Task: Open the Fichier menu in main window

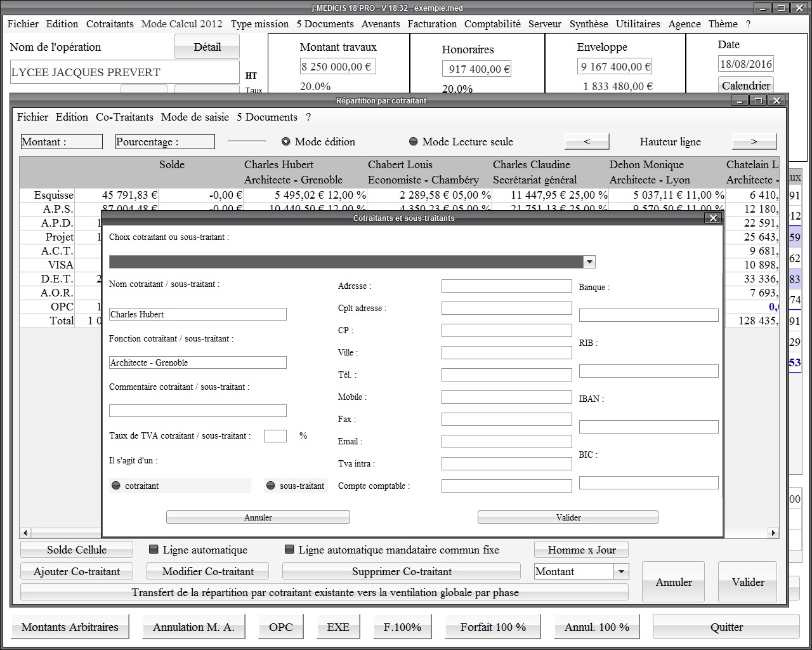Action: coord(23,23)
